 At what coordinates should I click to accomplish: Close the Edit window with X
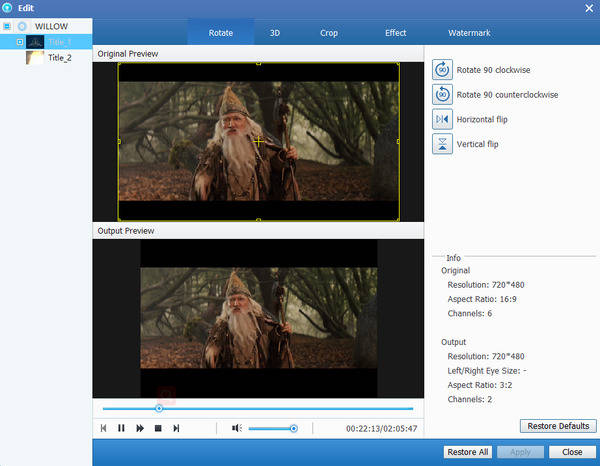pyautogui.click(x=589, y=8)
